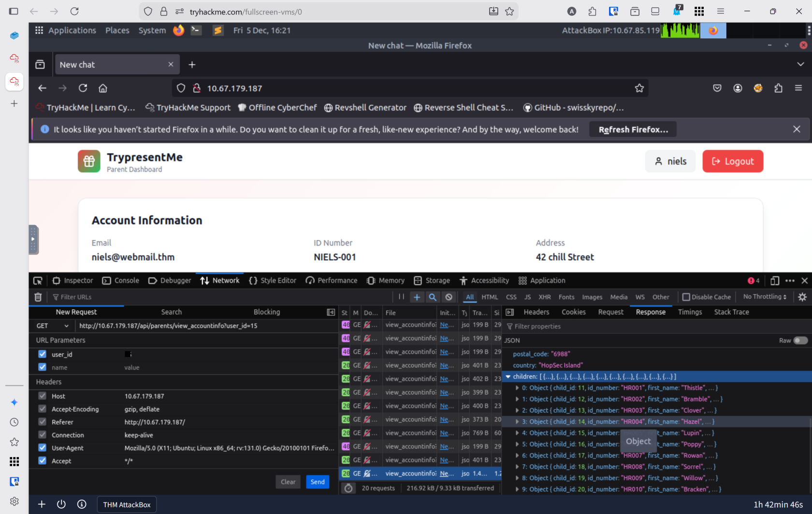Open inner Firefox extensions icon

tap(778, 88)
